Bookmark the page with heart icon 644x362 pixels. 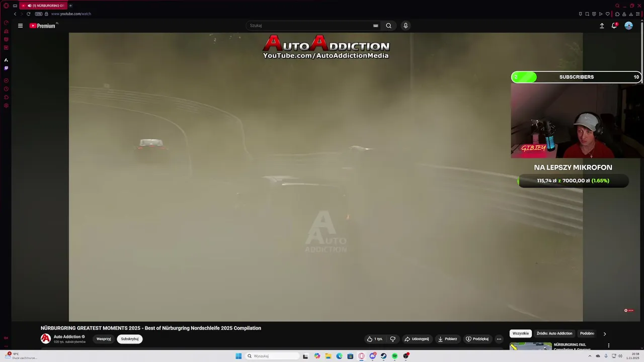tap(608, 14)
